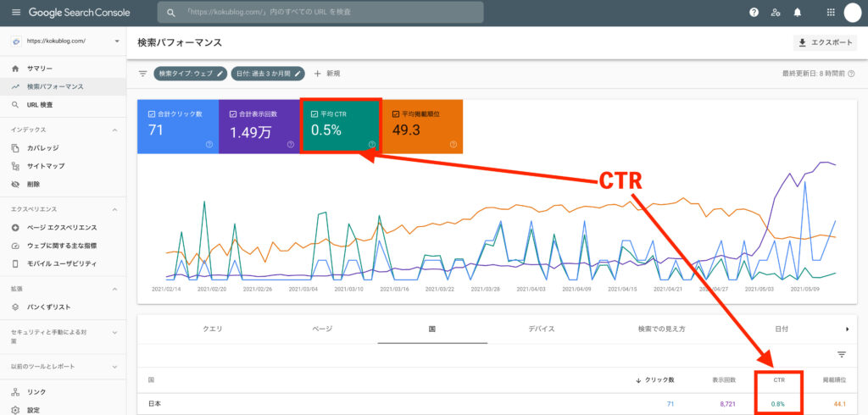Open the hamburger main menu

tap(15, 12)
